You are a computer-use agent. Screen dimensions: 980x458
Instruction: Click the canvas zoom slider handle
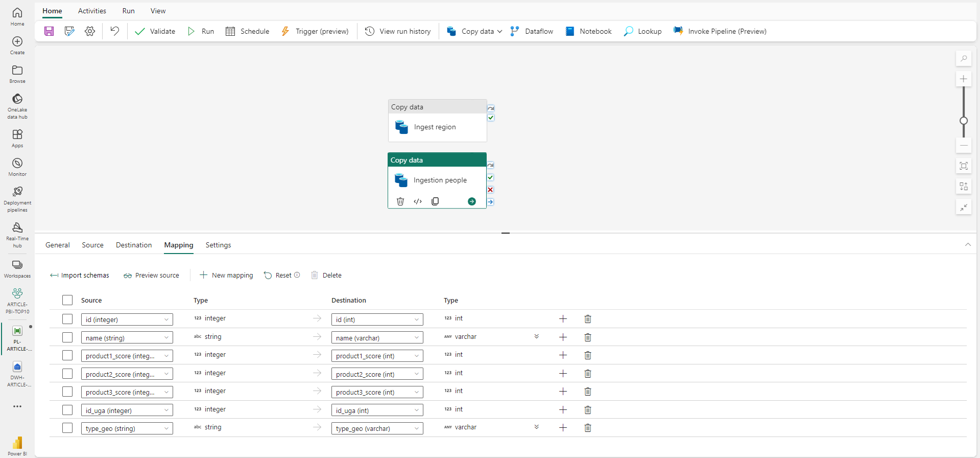point(964,121)
